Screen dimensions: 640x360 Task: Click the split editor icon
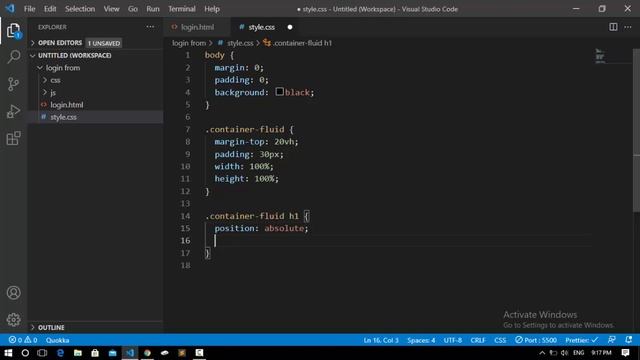[613, 27]
